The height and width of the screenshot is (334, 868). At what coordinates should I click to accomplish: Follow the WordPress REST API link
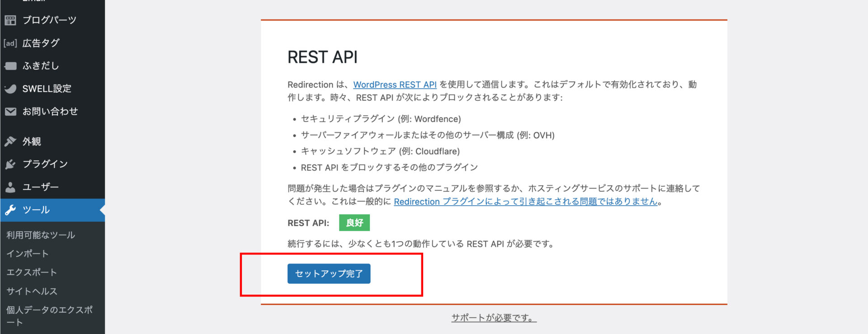[395, 85]
